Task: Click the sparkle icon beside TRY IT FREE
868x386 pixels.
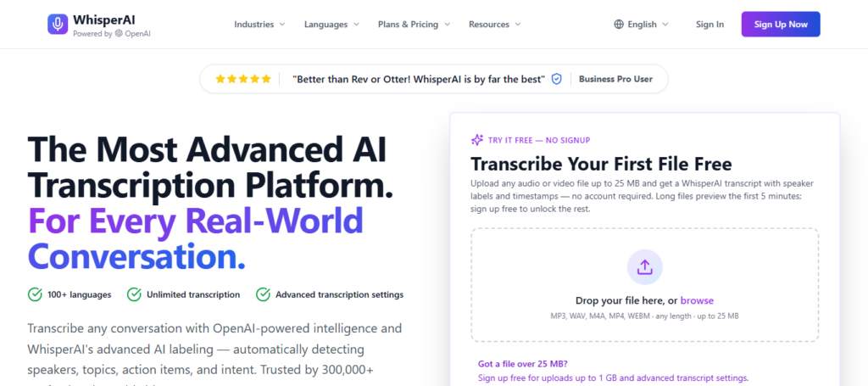Action: pos(476,140)
